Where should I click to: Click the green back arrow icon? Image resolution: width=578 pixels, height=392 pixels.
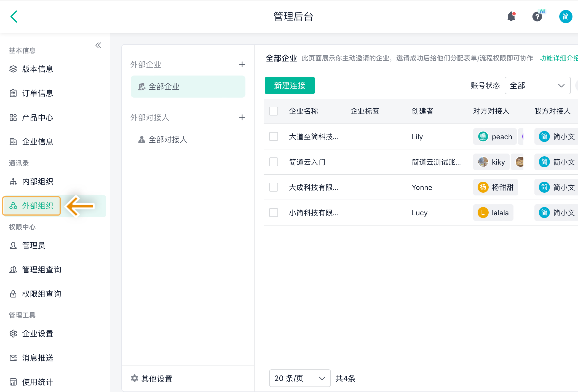14,17
